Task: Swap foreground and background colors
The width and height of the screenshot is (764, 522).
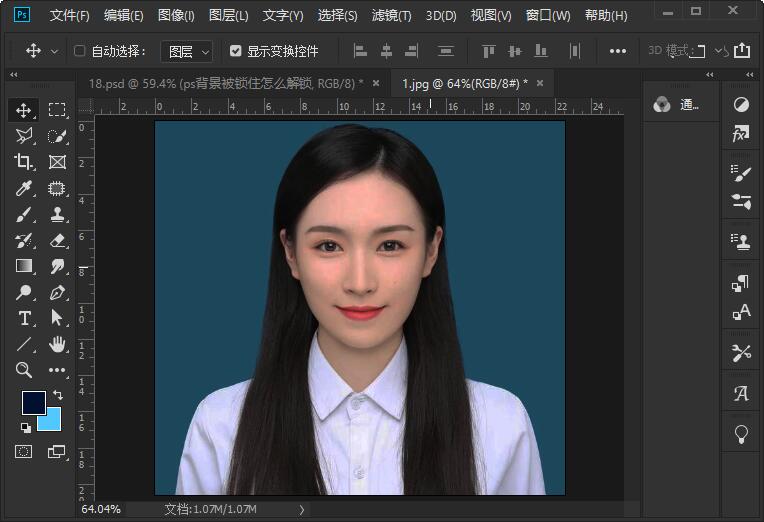Action: click(57, 395)
